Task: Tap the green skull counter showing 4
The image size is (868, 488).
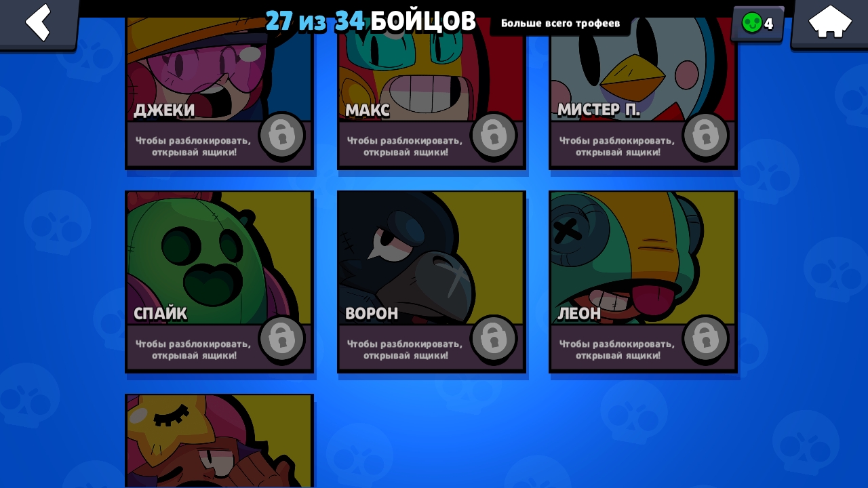Action: point(758,24)
